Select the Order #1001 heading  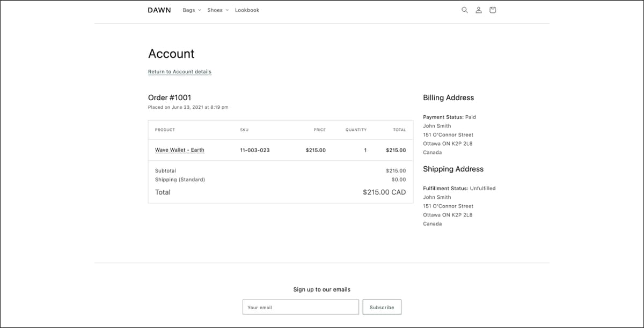[x=170, y=98]
